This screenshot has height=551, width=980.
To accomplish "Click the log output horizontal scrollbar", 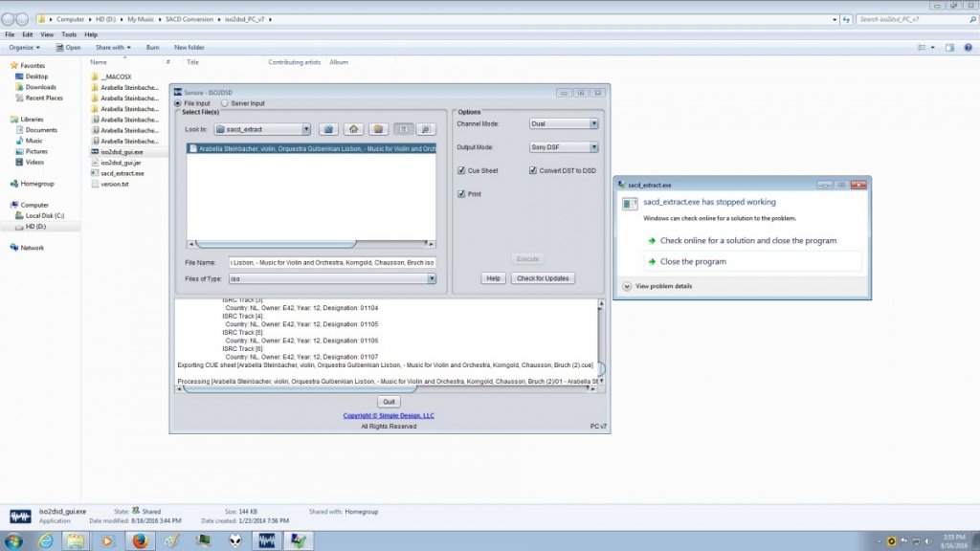I will (x=387, y=388).
